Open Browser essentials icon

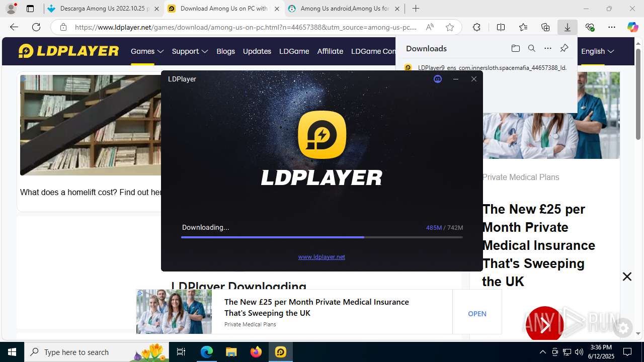point(590,27)
